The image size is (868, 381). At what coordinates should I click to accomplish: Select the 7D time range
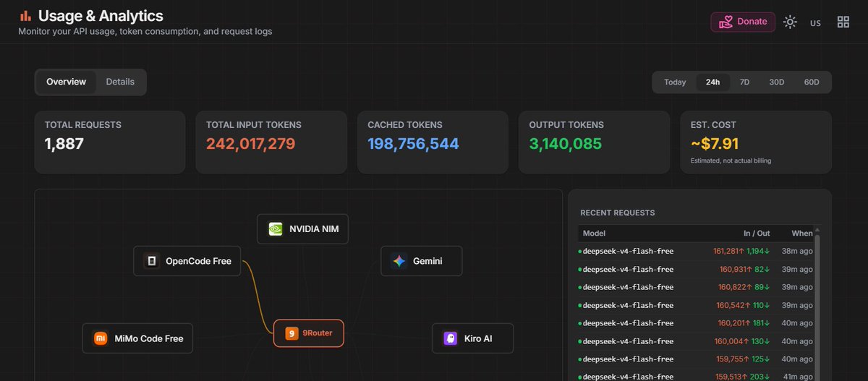point(744,82)
